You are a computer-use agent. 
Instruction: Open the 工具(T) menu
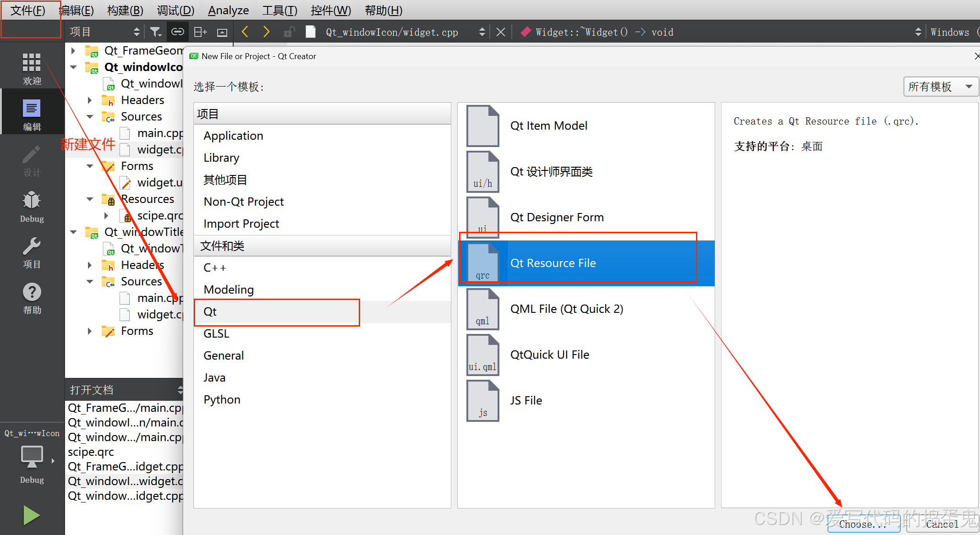279,10
